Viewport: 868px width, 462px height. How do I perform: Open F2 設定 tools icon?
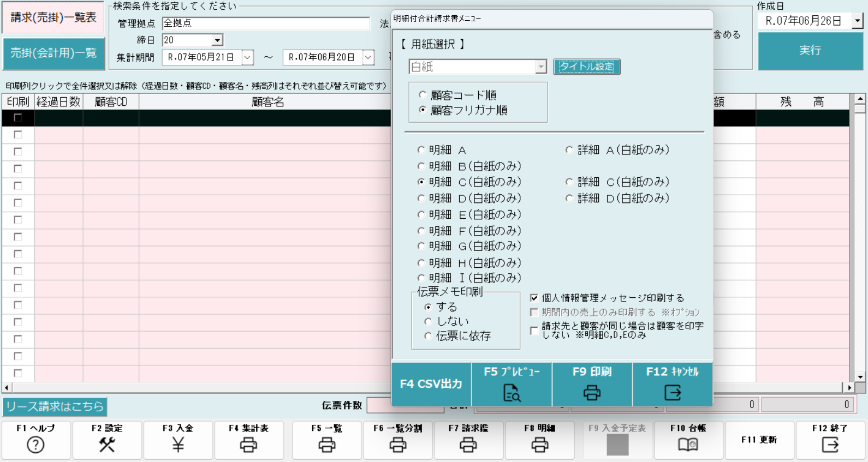coord(107,445)
